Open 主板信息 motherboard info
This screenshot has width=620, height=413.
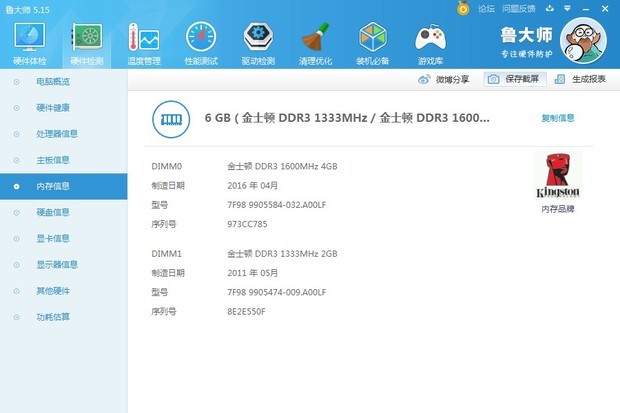pyautogui.click(x=64, y=160)
